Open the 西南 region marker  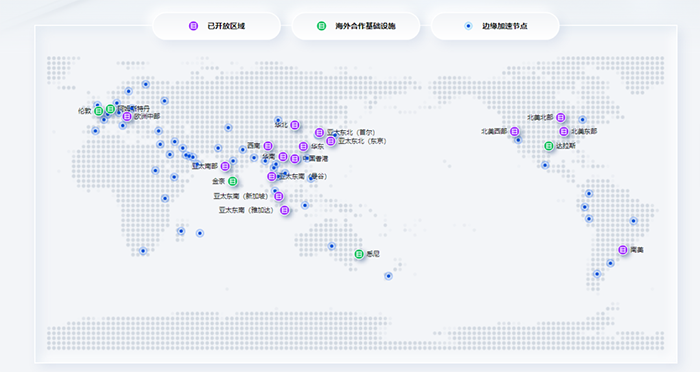coord(268,146)
